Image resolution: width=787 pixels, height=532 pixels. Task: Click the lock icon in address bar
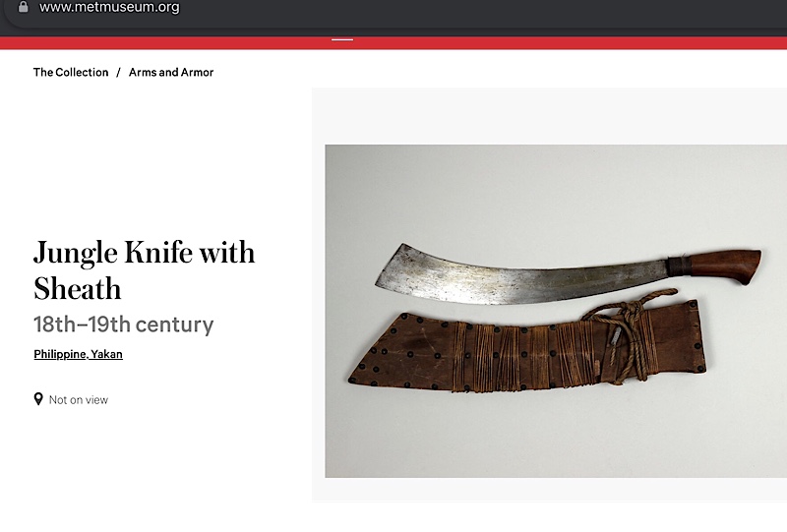[x=23, y=7]
